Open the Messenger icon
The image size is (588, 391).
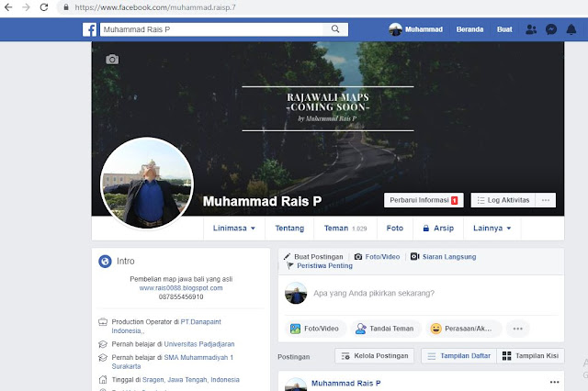point(551,29)
